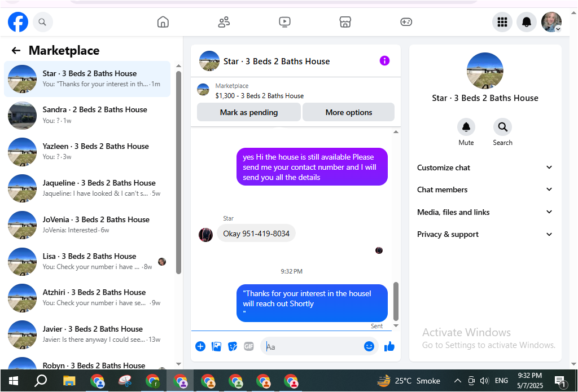This screenshot has width=578, height=392.
Task: Mute this conversation with bell icon
Action: (x=466, y=127)
